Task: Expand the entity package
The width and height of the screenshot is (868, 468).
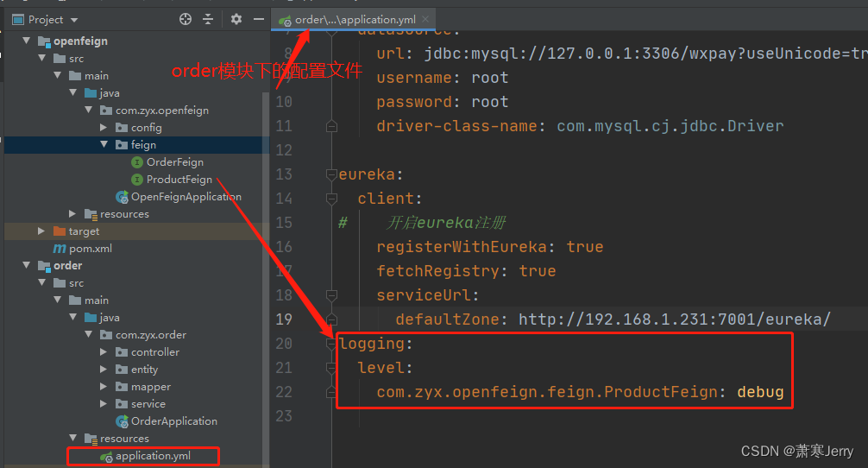Action: click(104, 369)
